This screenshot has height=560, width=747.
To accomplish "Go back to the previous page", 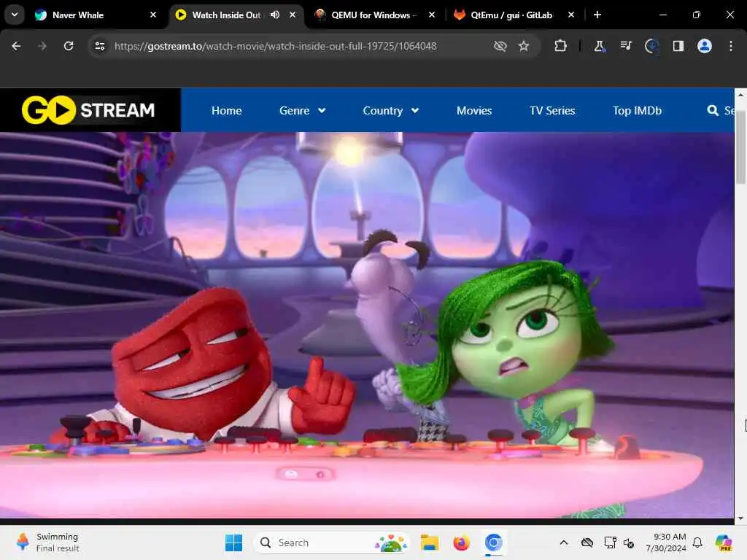I will click(16, 46).
